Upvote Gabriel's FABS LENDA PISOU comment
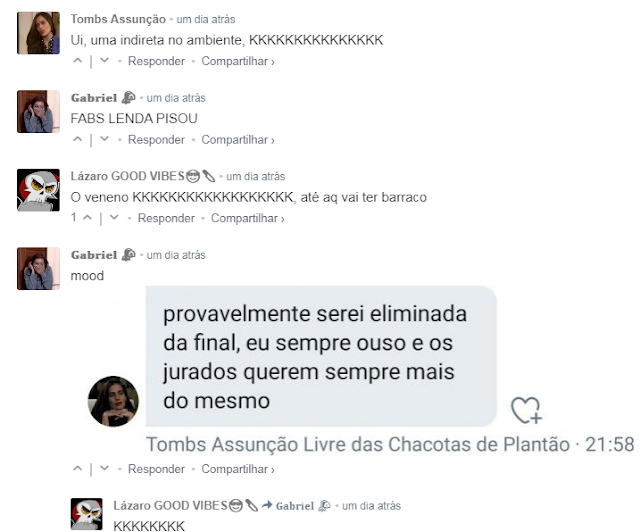640x532 pixels. [77, 139]
